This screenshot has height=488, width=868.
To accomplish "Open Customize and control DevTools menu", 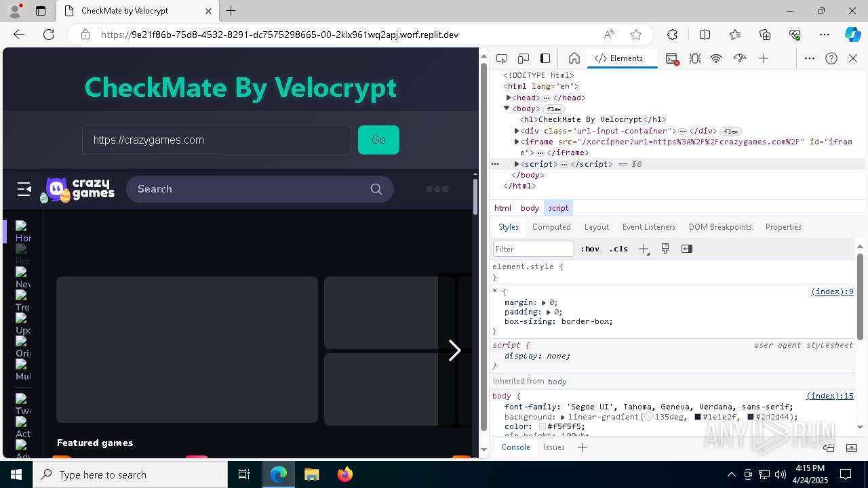I will tap(810, 58).
